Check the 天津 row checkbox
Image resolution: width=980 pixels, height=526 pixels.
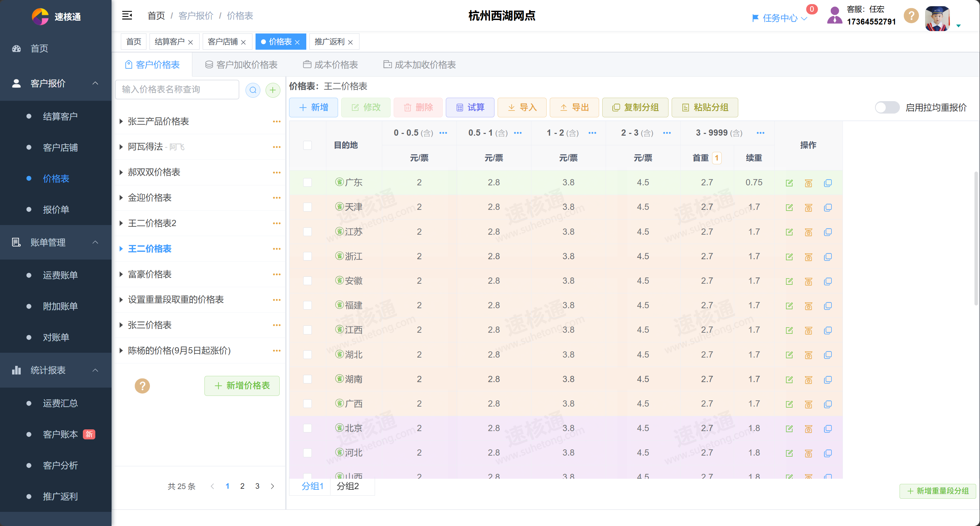pos(307,207)
